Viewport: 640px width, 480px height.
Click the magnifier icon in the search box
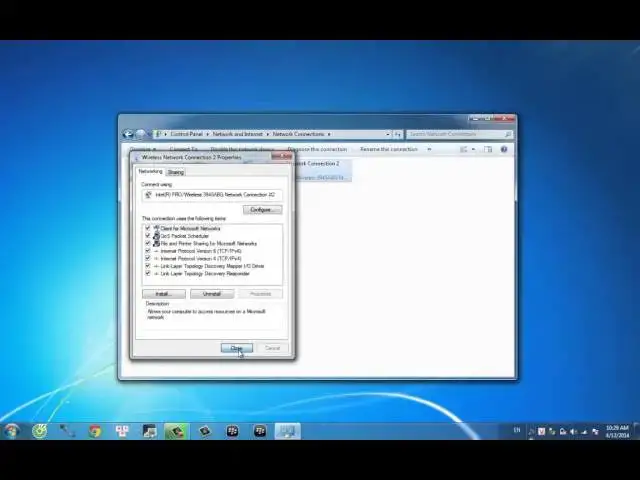[x=507, y=134]
